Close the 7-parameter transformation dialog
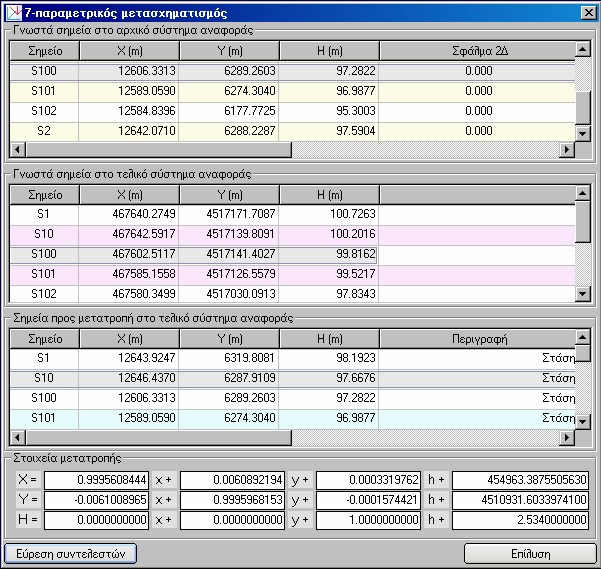 589,13
